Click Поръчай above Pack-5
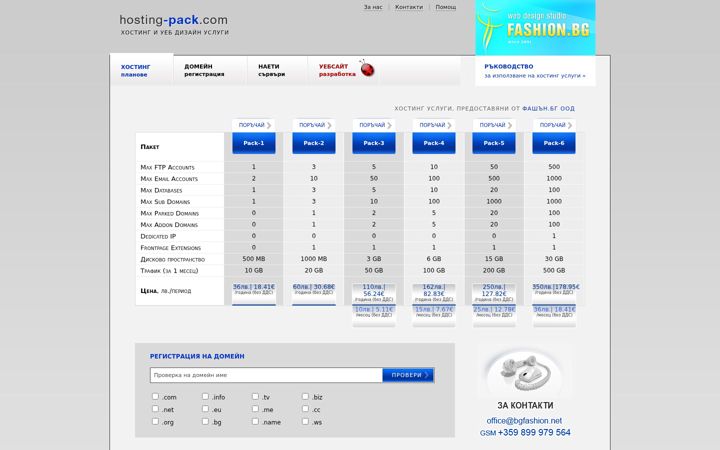 pyautogui.click(x=495, y=125)
